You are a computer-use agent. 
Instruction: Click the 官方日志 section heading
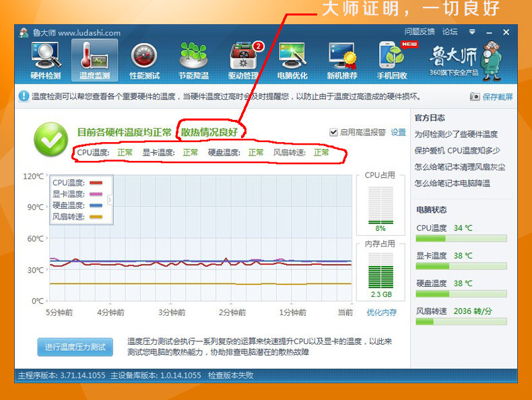coord(430,118)
